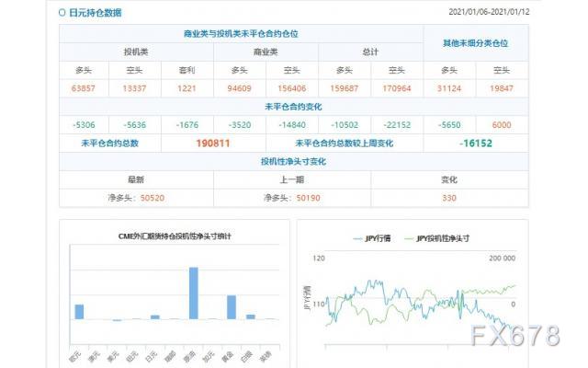Click the 空头 header under 其他未细分类仓位
The image size is (588, 368).
point(502,70)
